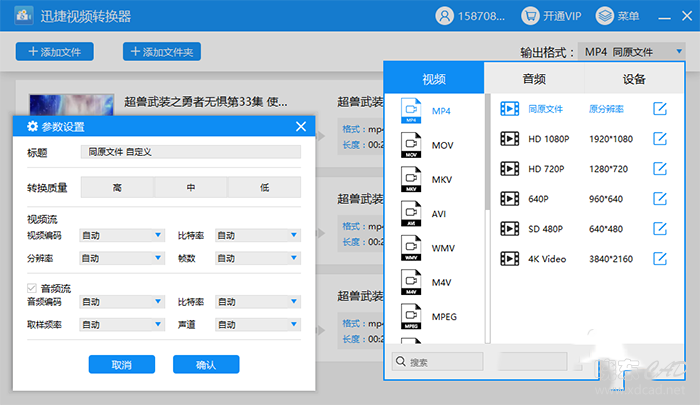Click the film icon for HD 1080P
Screen dimensions: 700x405
point(509,139)
